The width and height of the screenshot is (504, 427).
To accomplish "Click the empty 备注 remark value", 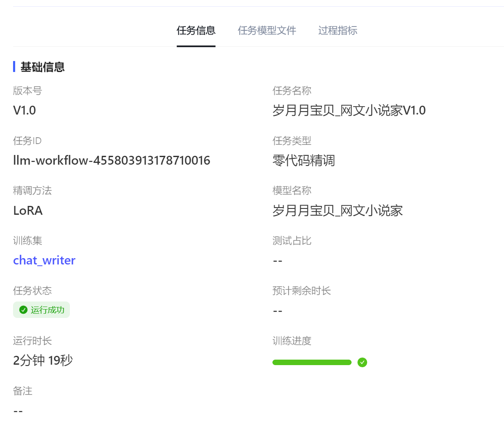I will pos(18,411).
